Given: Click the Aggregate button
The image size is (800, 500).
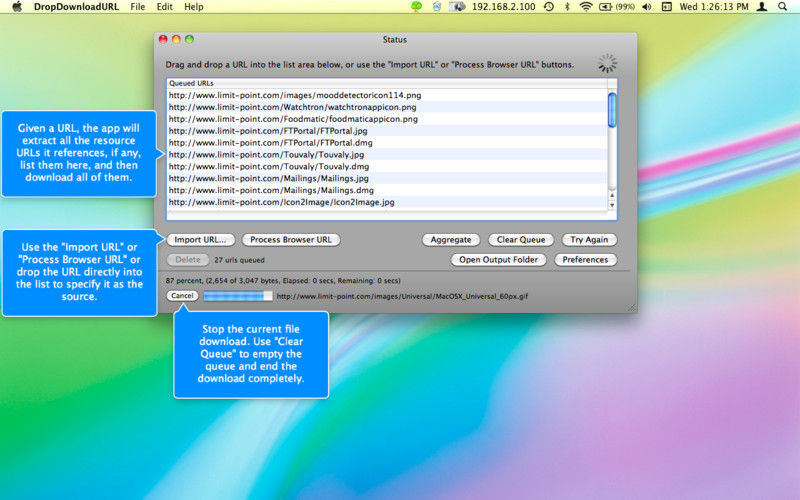Looking at the screenshot, I should coord(451,240).
